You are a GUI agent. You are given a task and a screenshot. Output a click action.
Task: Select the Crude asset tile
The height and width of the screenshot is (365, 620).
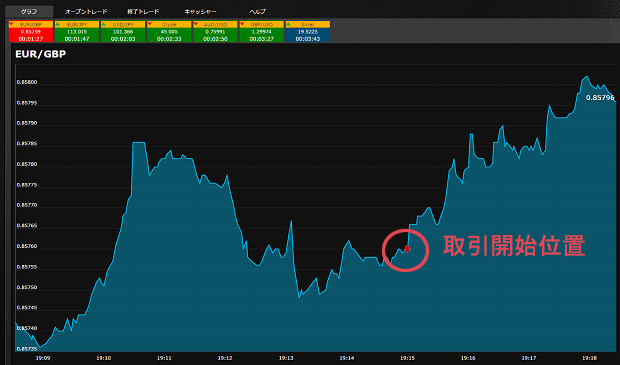[169, 31]
